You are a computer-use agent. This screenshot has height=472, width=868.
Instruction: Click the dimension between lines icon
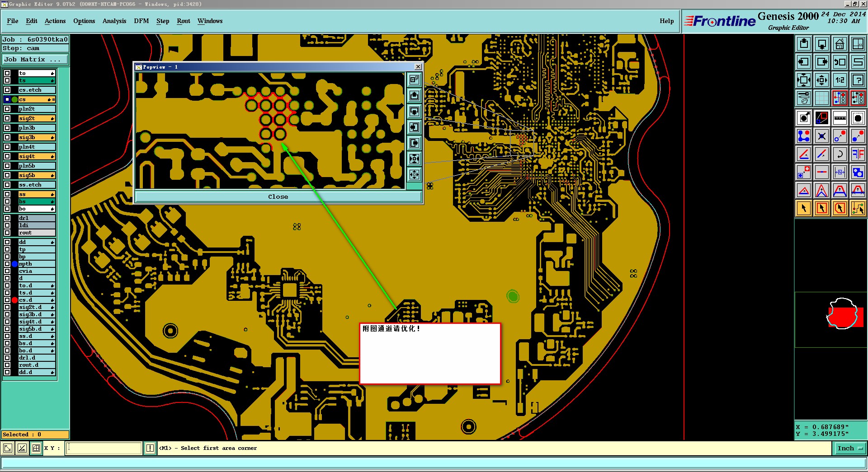coord(840,172)
